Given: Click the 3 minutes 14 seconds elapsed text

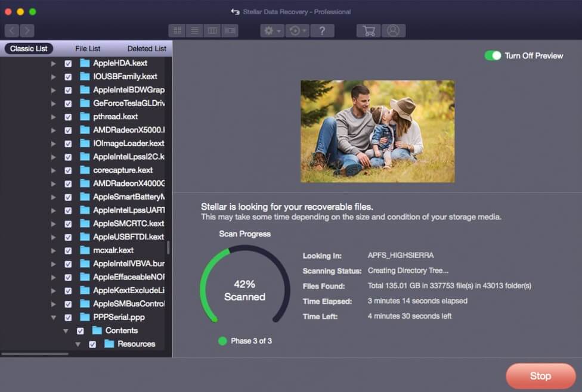Looking at the screenshot, I should (x=417, y=301).
